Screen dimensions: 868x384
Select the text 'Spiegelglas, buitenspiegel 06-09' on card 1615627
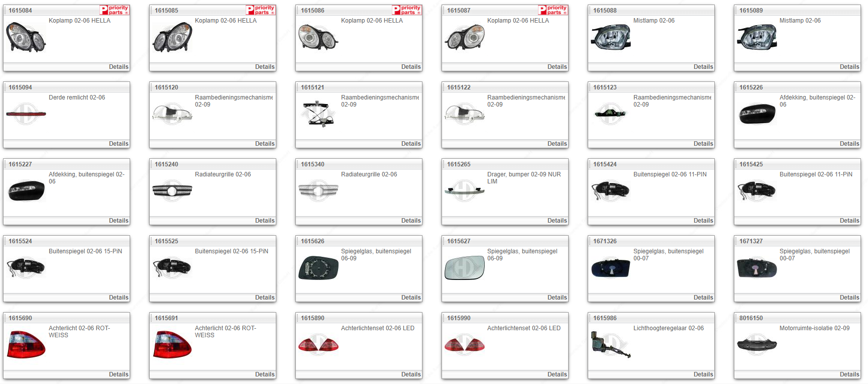(522, 255)
